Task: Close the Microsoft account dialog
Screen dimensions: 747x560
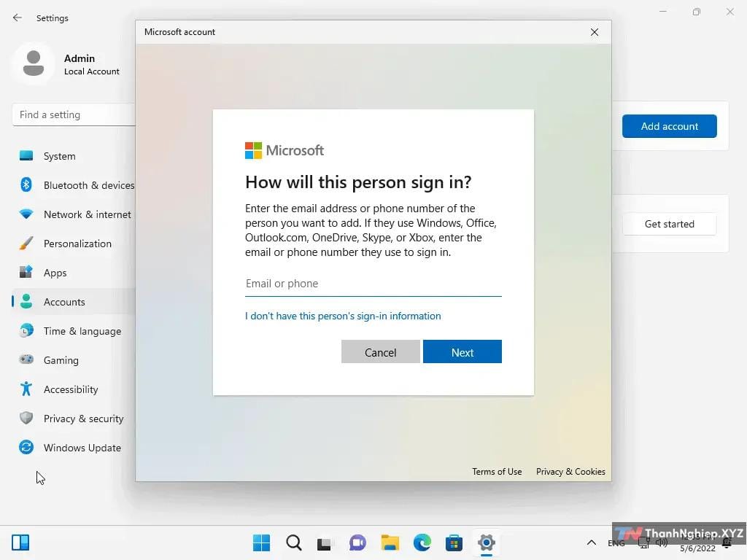Action: pyautogui.click(x=594, y=32)
